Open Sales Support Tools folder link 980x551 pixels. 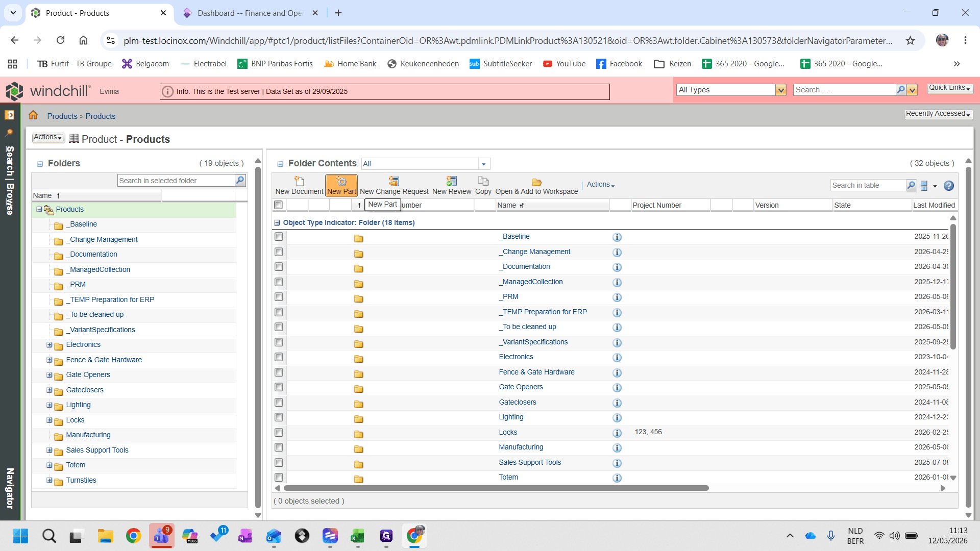tap(530, 463)
